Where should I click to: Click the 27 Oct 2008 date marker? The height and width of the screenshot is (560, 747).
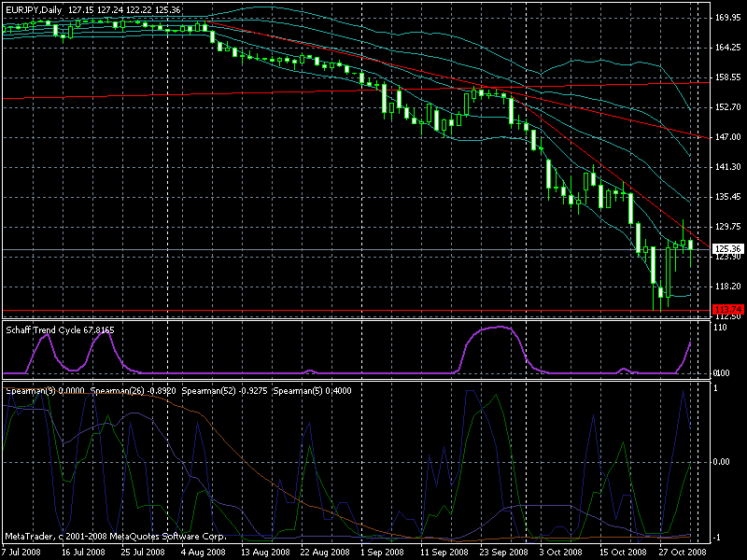coord(683,553)
